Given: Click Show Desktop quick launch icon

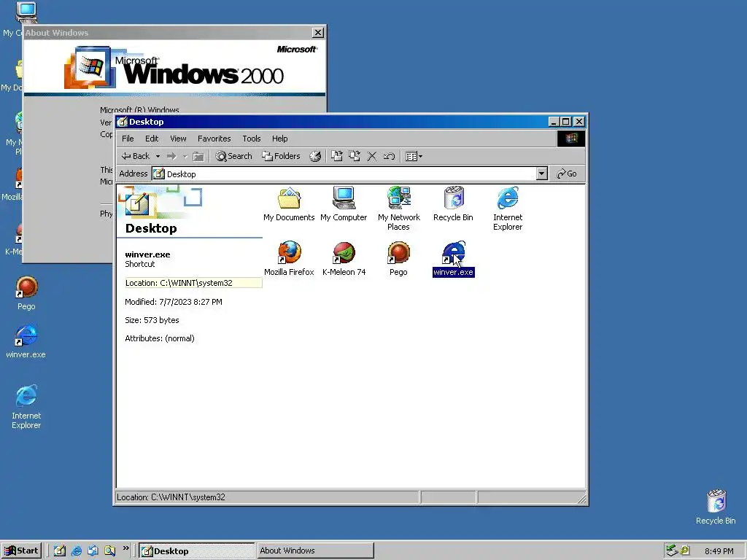Looking at the screenshot, I should click(60, 551).
